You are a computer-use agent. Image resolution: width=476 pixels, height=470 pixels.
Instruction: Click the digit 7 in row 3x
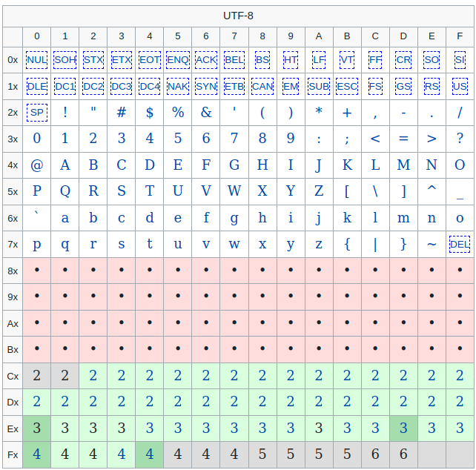[x=234, y=139]
